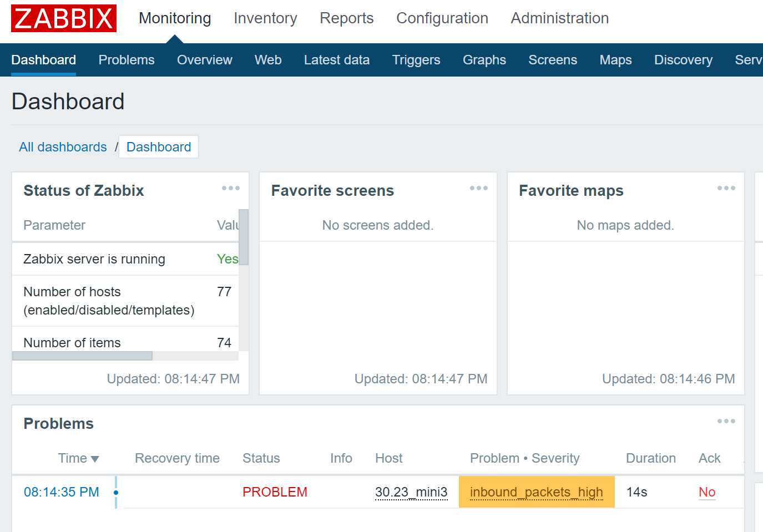
Task: Click the Info column header
Action: (x=341, y=458)
